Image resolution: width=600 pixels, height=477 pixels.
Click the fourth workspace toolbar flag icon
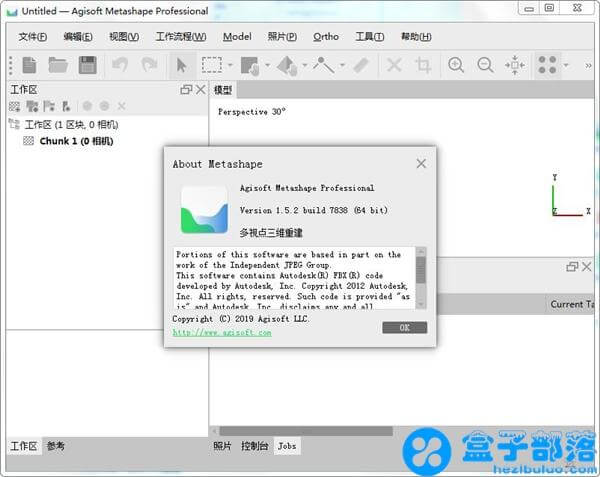66,106
